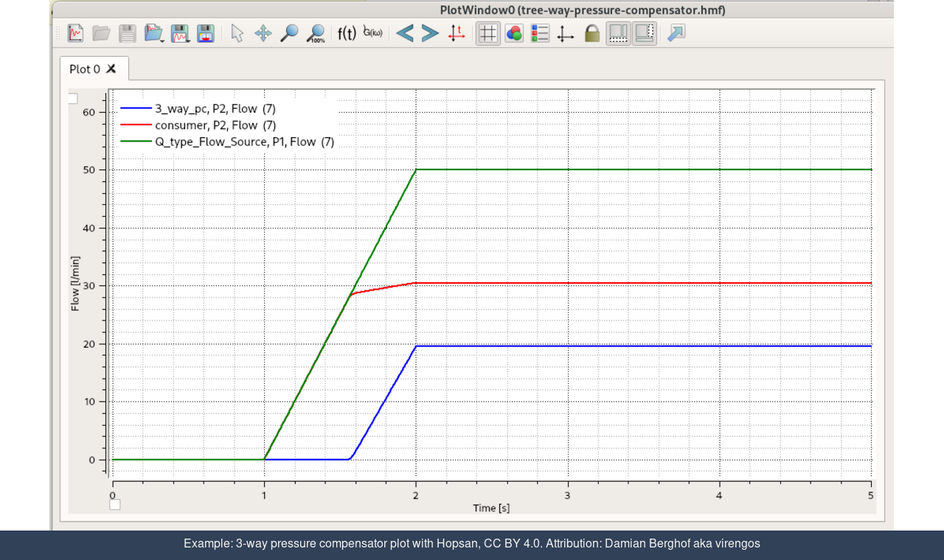Toggle the grid lines button
The height and width of the screenshot is (560, 944).
[x=487, y=33]
